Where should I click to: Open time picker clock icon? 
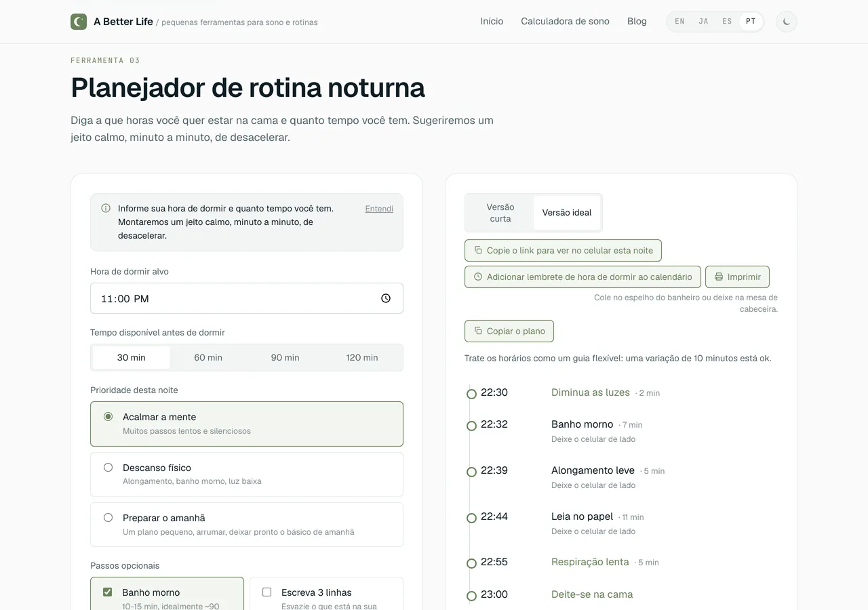point(386,298)
